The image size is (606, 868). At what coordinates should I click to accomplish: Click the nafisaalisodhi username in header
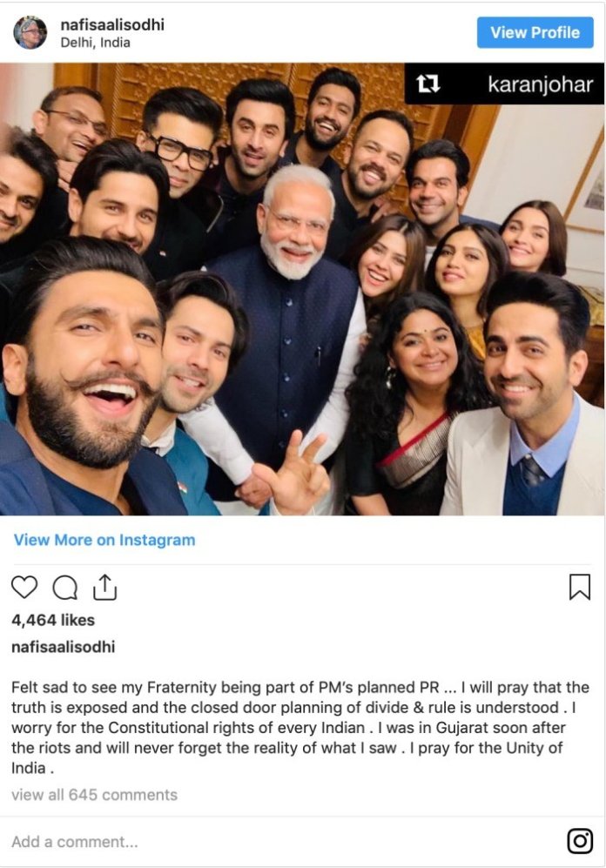pyautogui.click(x=112, y=25)
